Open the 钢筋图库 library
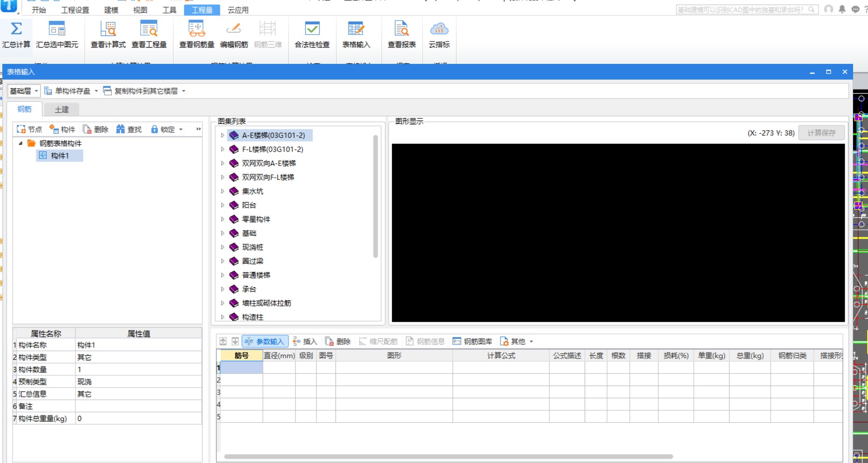The width and height of the screenshot is (868, 463). coord(472,341)
